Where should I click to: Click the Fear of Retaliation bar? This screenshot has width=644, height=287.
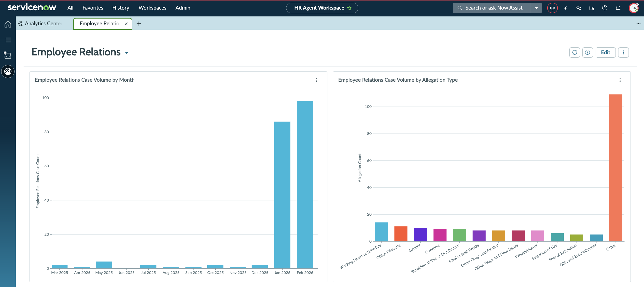tap(576, 238)
